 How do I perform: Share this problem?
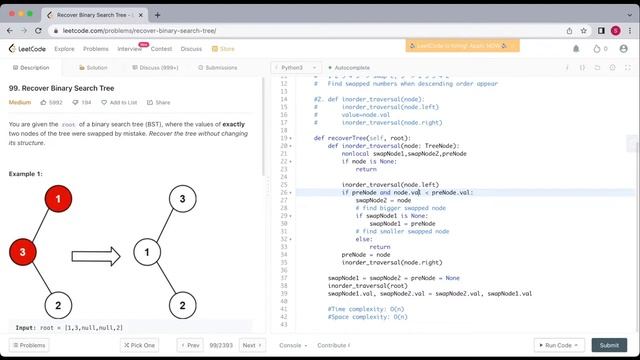[158, 102]
